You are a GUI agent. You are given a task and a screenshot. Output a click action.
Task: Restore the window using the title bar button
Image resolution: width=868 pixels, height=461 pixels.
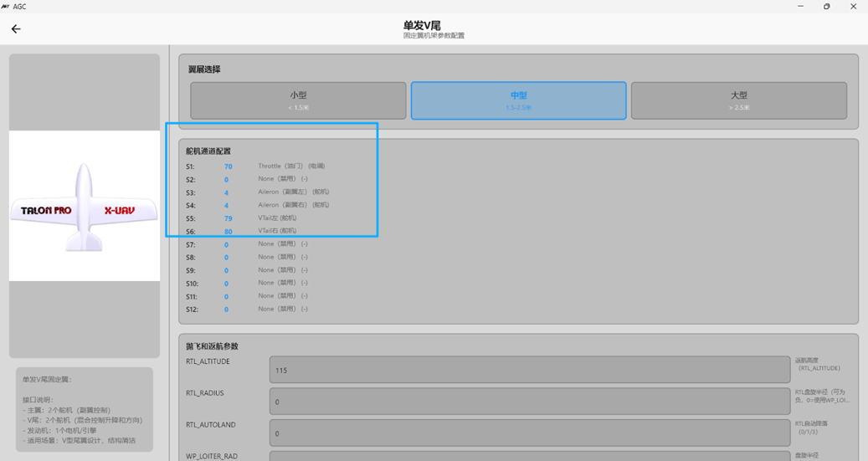pyautogui.click(x=826, y=7)
